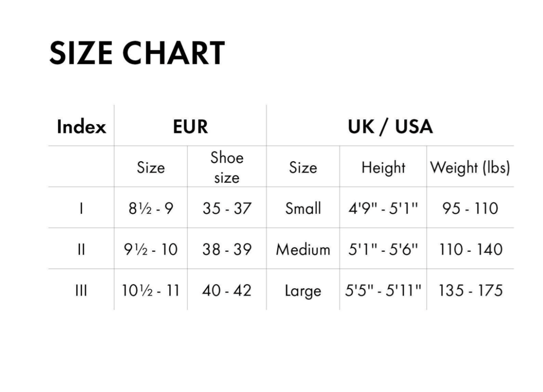Click the 5'1" - 5'6" height cell
The height and width of the screenshot is (392, 543).
[383, 249]
